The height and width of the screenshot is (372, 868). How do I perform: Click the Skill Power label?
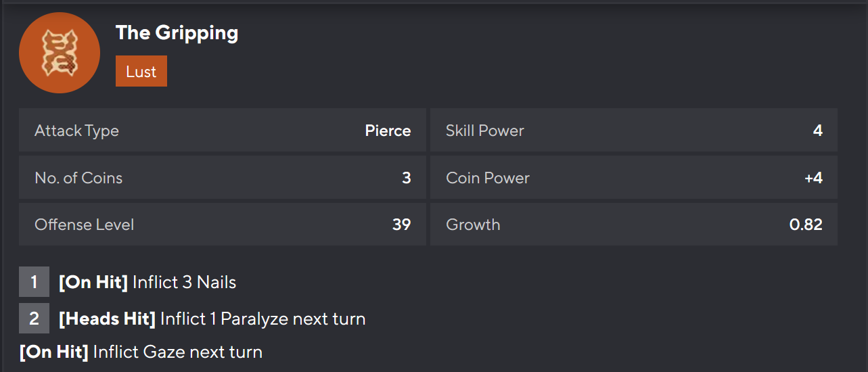[x=484, y=131]
